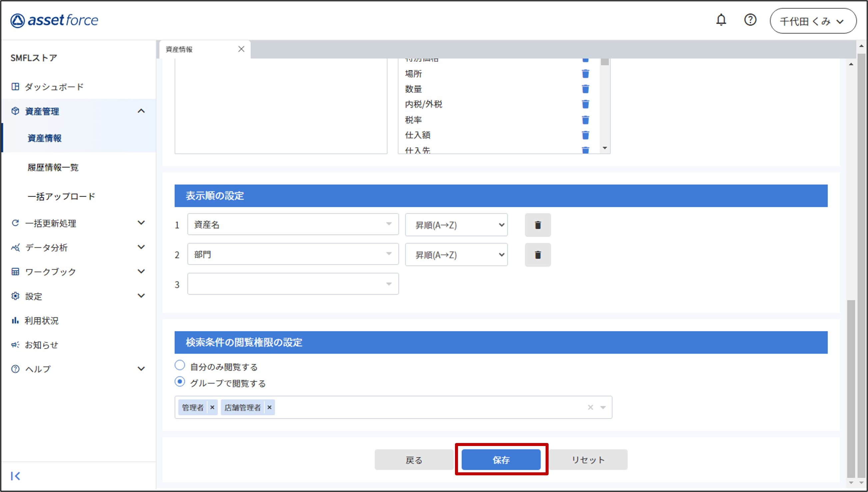Screen dimensions: 868x492
Task: Open 履歴情報一覧 in the sidebar
Action: (x=53, y=167)
